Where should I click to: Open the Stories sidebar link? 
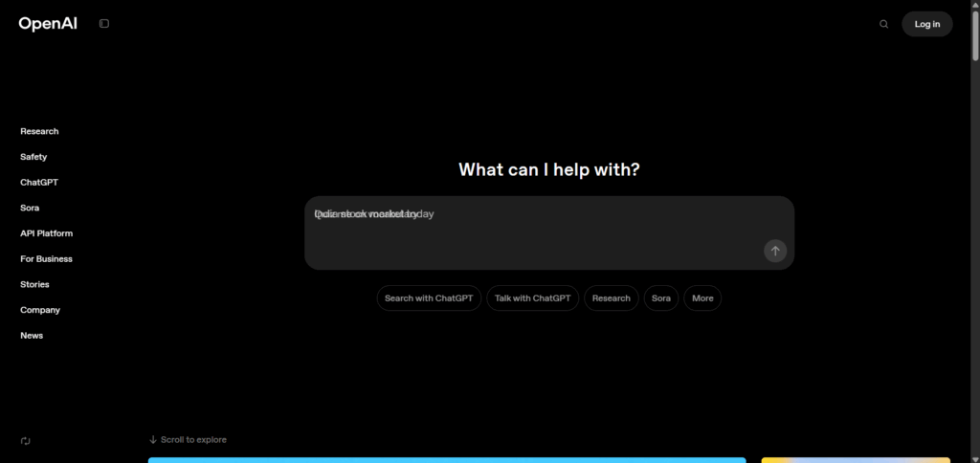click(34, 284)
